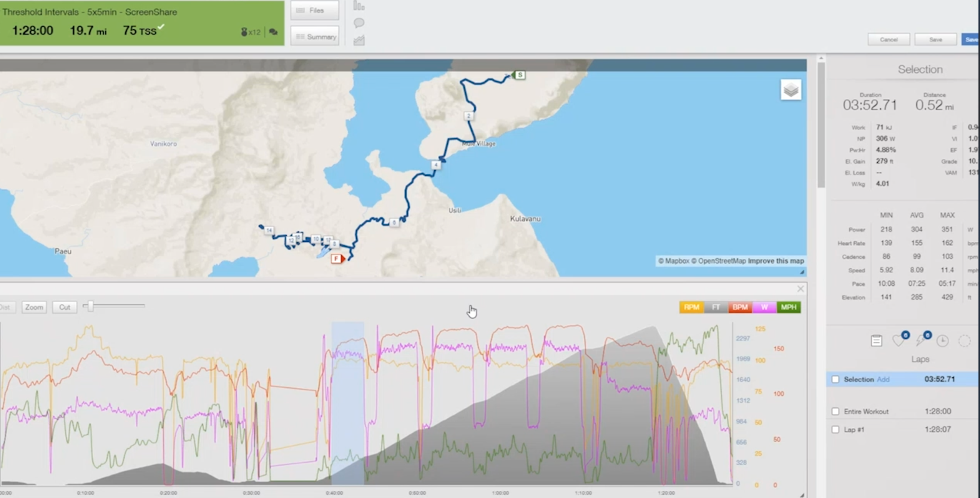Open the comments bubble icon

click(x=359, y=23)
